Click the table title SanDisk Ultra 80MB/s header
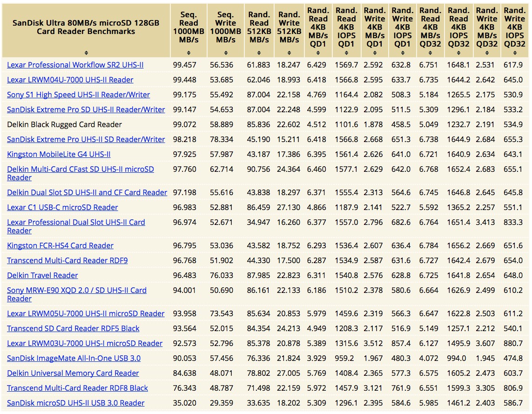Screen dimensions: 532x414 point(86,27)
